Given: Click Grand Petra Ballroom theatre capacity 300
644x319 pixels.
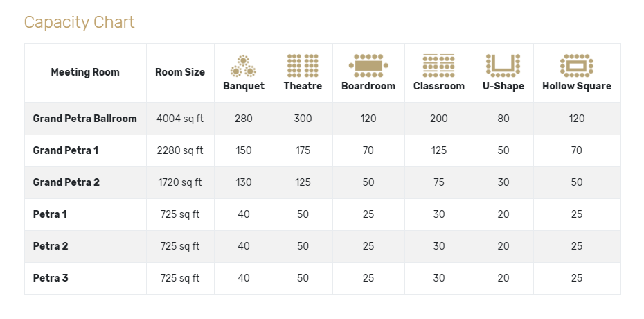Looking at the screenshot, I should click(x=303, y=119).
